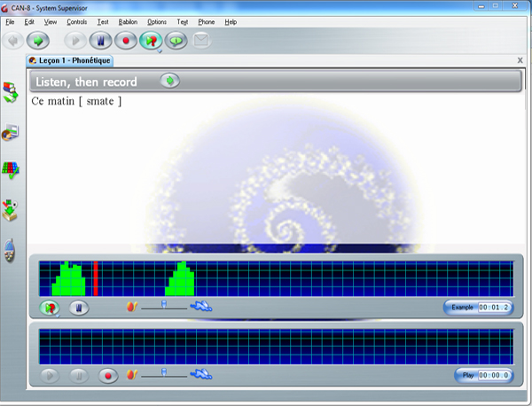Click the green forward arrow toolbar button
Viewport: 532px width, 406px height.
tap(37, 40)
